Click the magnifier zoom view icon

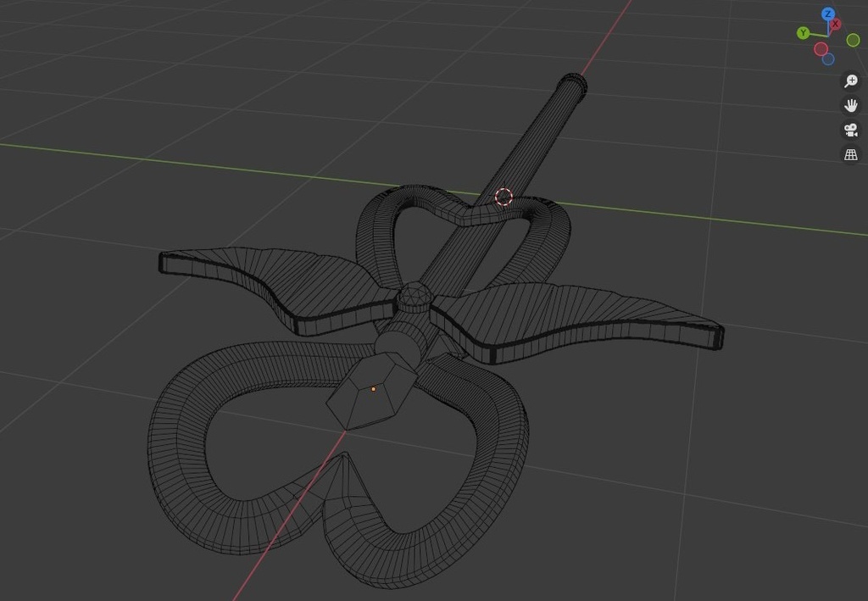(x=851, y=81)
